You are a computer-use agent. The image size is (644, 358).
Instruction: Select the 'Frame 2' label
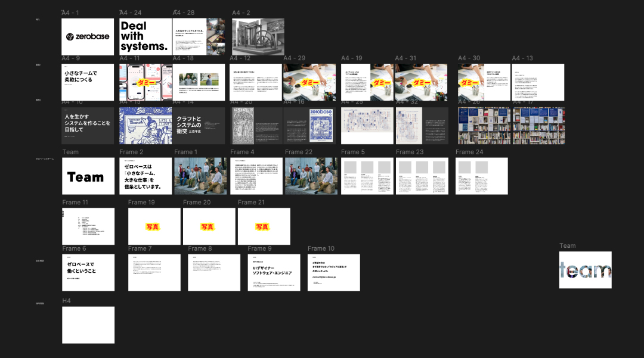[x=131, y=152]
